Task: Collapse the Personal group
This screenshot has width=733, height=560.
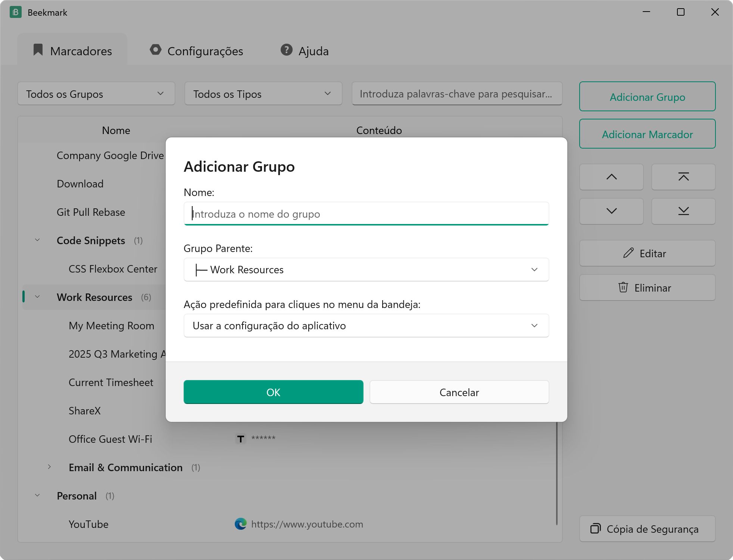Action: tap(37, 495)
